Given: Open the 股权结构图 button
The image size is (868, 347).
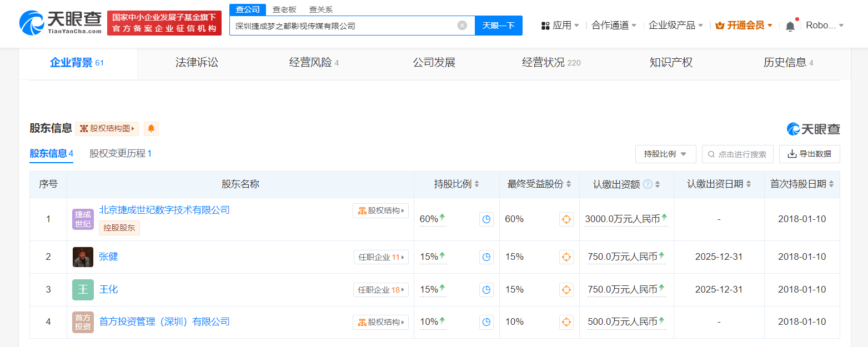Looking at the screenshot, I should click(x=107, y=129).
